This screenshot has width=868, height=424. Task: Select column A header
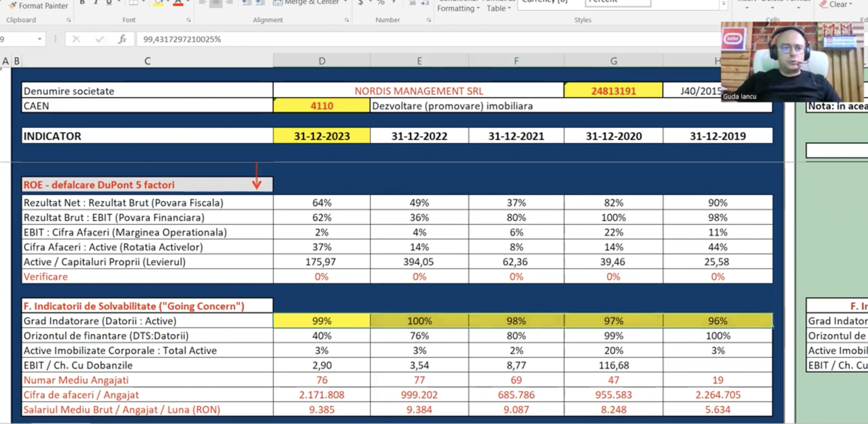tap(5, 61)
